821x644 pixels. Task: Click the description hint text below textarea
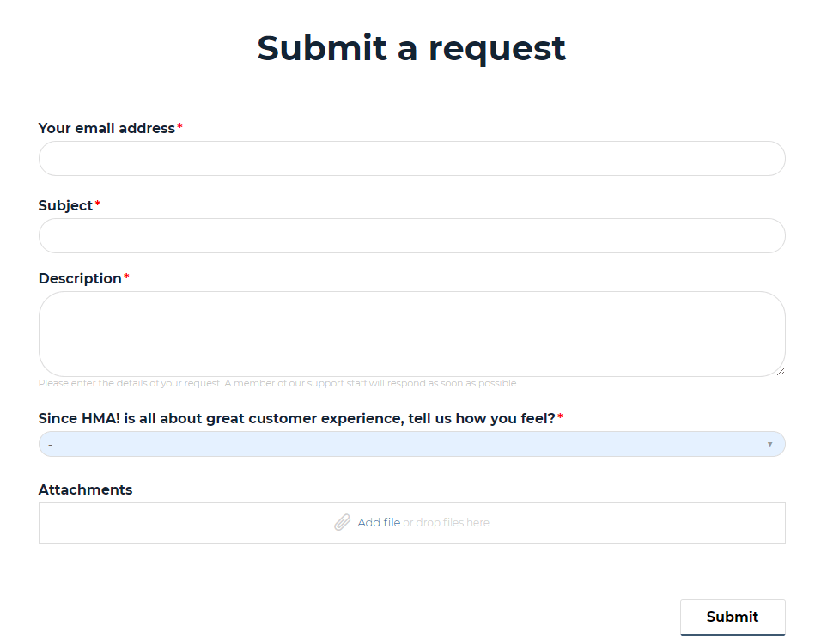pos(278,383)
